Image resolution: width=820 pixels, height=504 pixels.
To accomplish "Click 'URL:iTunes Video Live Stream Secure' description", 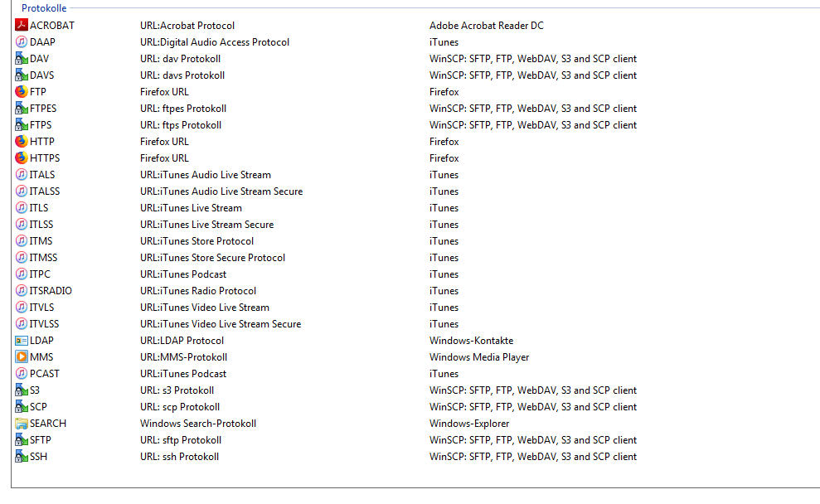I will point(221,323).
